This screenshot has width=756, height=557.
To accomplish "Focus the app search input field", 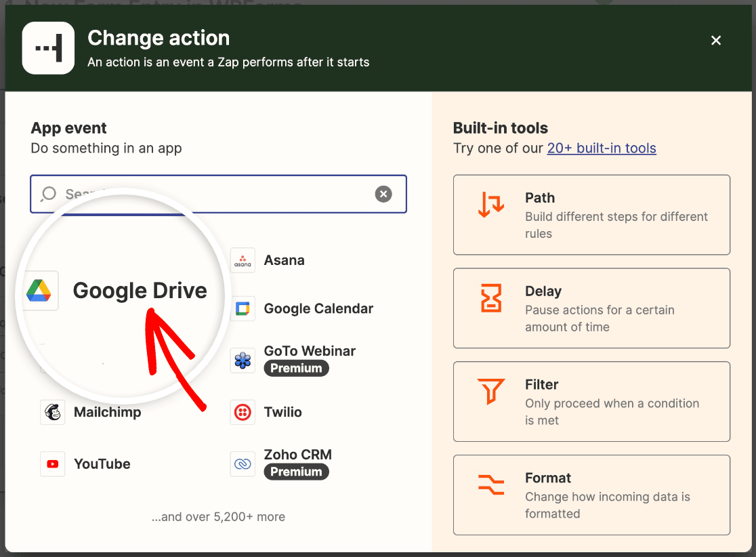I will 218,194.
